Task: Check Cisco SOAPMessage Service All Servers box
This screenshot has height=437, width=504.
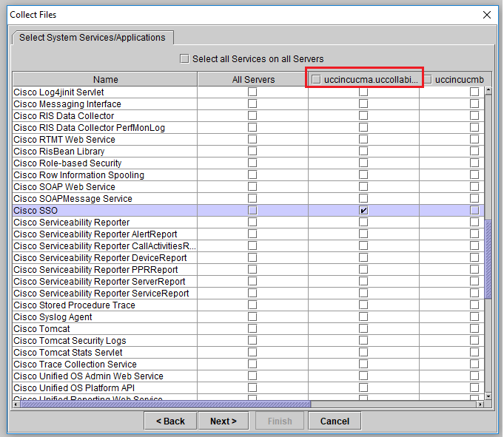Action: point(252,198)
